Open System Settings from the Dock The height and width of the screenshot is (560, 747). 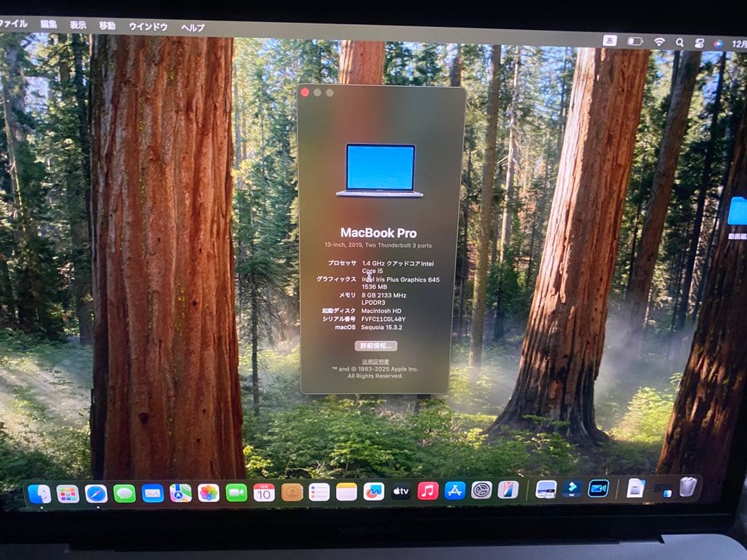coord(480,492)
